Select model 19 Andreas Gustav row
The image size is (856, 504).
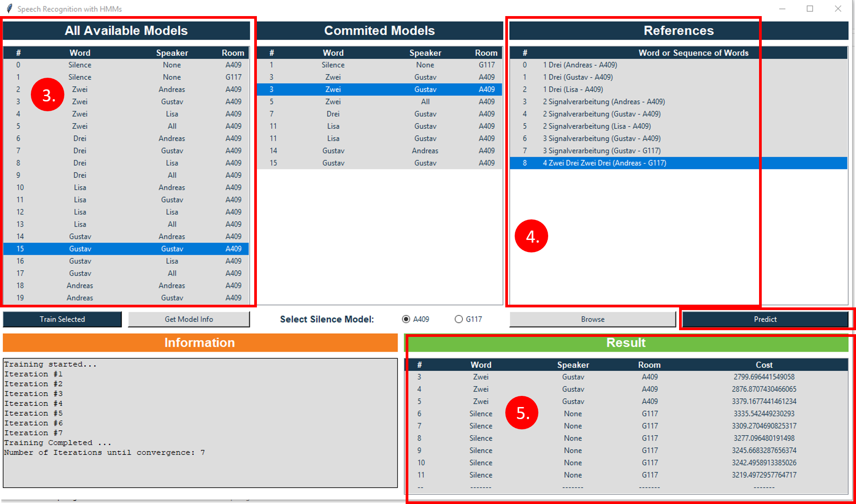(126, 298)
